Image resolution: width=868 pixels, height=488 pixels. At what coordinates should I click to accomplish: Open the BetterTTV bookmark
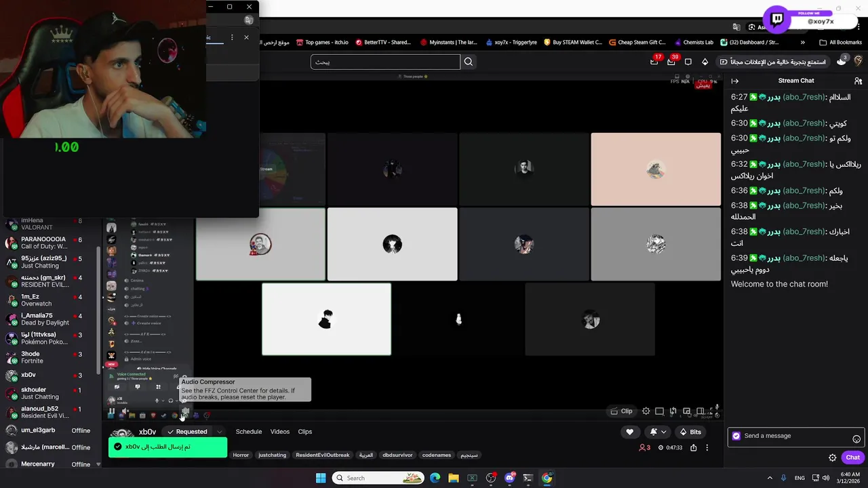(382, 42)
